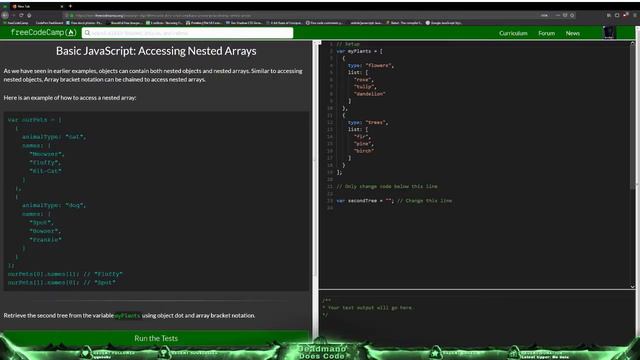Run the Tests for this challenge

156,338
